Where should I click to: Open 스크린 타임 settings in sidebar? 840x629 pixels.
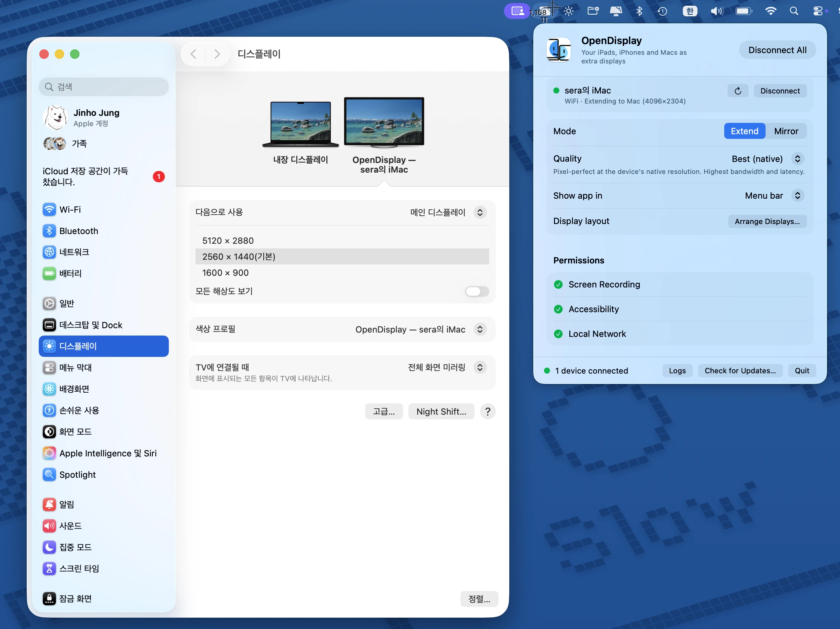tap(103, 568)
